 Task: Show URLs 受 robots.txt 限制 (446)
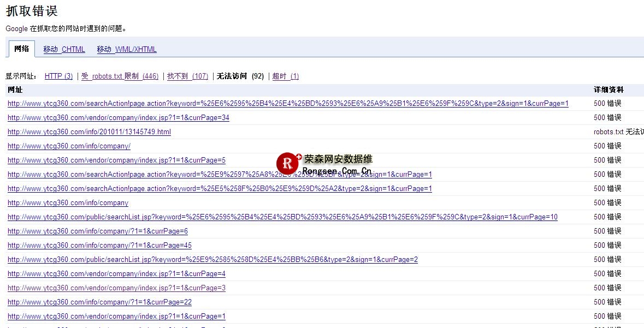click(120, 76)
